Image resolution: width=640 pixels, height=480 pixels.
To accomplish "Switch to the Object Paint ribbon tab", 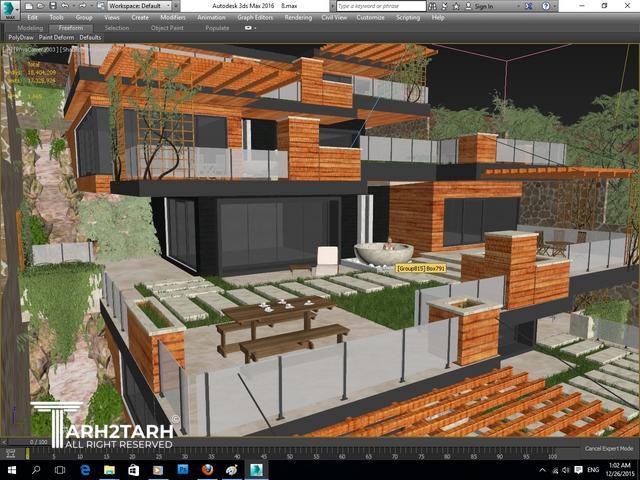I will (x=166, y=28).
